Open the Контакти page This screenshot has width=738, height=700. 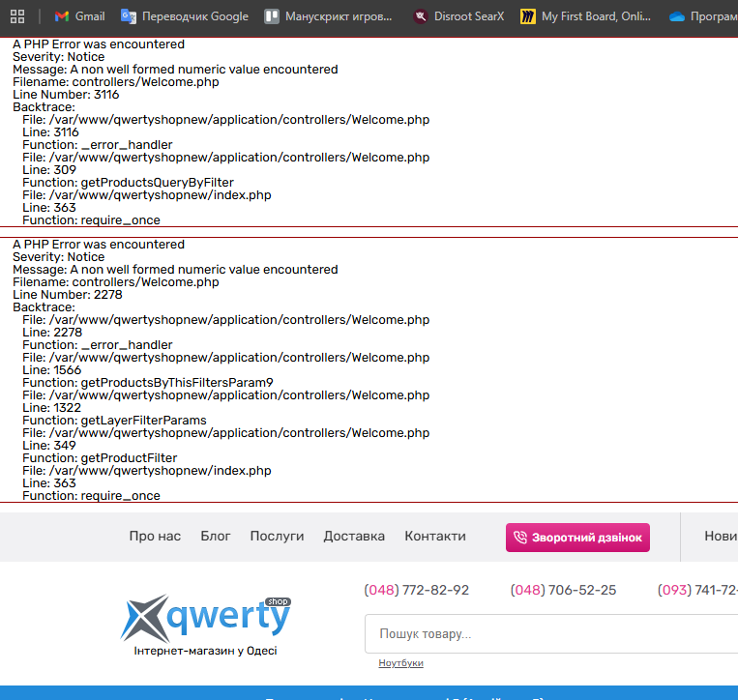[x=435, y=536]
